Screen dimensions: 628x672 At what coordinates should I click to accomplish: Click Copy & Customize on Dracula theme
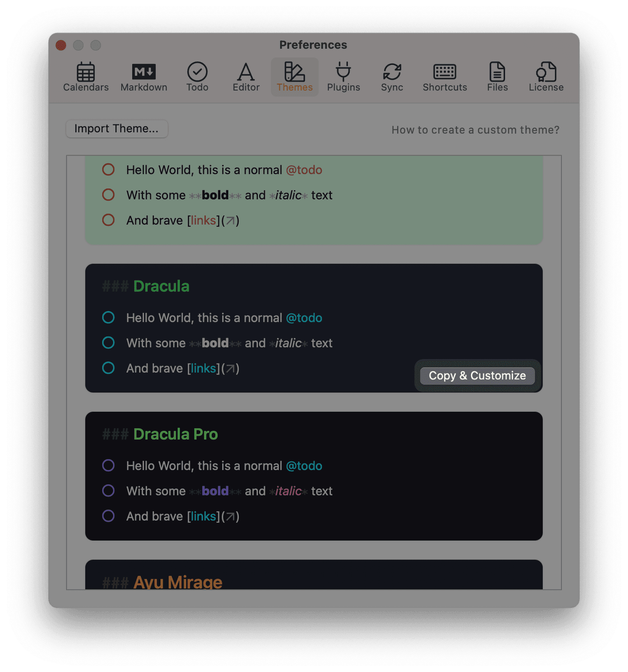(477, 376)
